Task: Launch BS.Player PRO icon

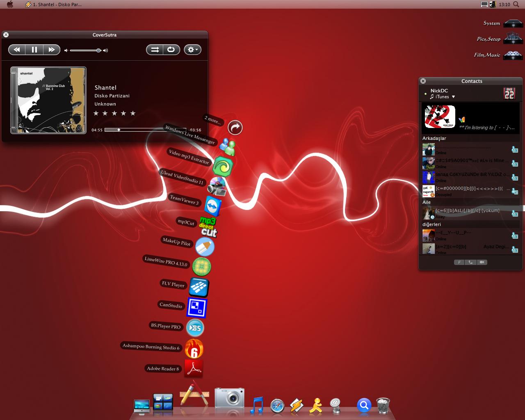Action: coord(195,328)
